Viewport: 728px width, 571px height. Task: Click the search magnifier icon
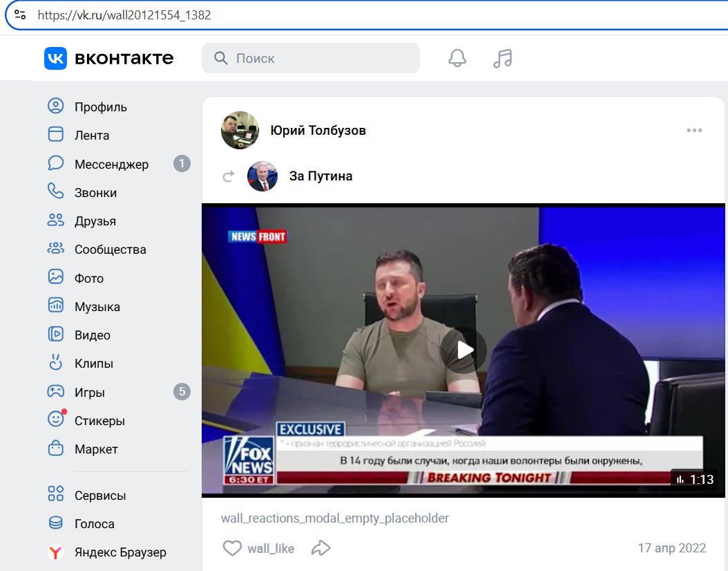tap(220, 58)
